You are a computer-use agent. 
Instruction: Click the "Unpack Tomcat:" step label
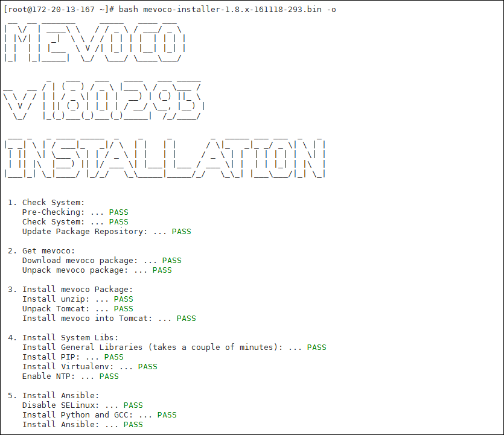pyautogui.click(x=56, y=308)
